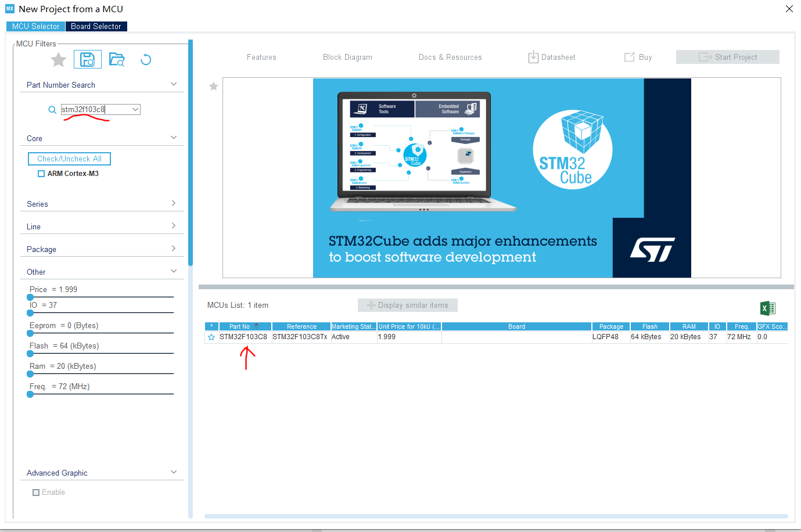This screenshot has width=801, height=532.
Task: Click the Eeprom slider handle
Action: 30,333
